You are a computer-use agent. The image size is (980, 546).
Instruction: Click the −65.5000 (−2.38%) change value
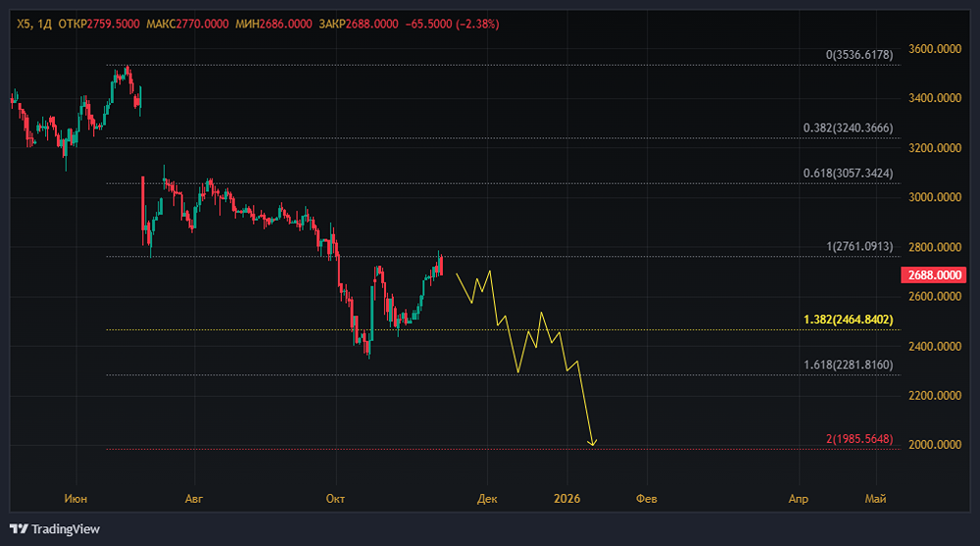(453, 24)
